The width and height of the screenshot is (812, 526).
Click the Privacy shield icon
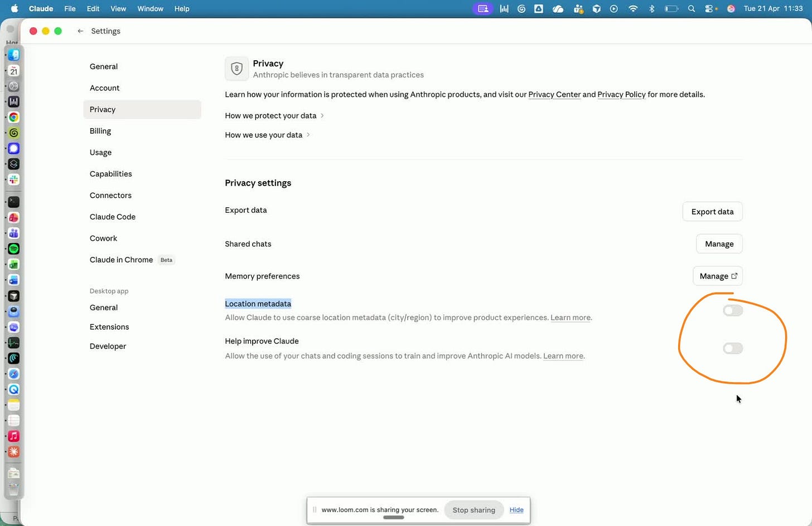point(236,69)
